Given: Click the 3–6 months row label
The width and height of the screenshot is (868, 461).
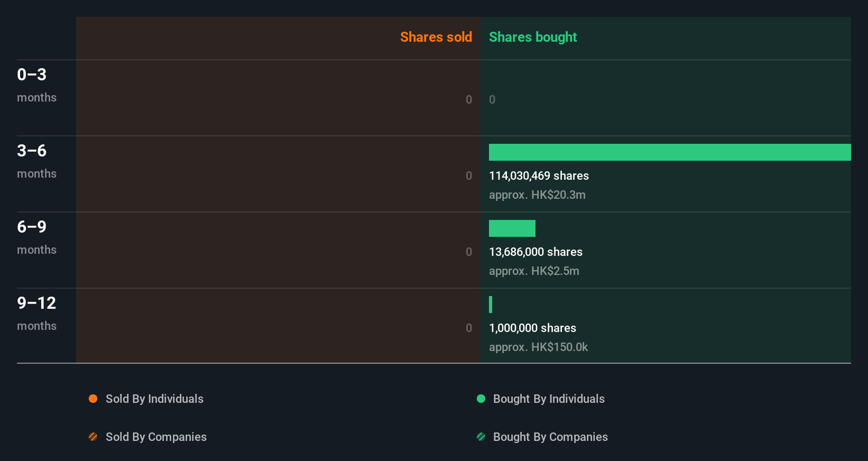Looking at the screenshot, I should [x=36, y=161].
